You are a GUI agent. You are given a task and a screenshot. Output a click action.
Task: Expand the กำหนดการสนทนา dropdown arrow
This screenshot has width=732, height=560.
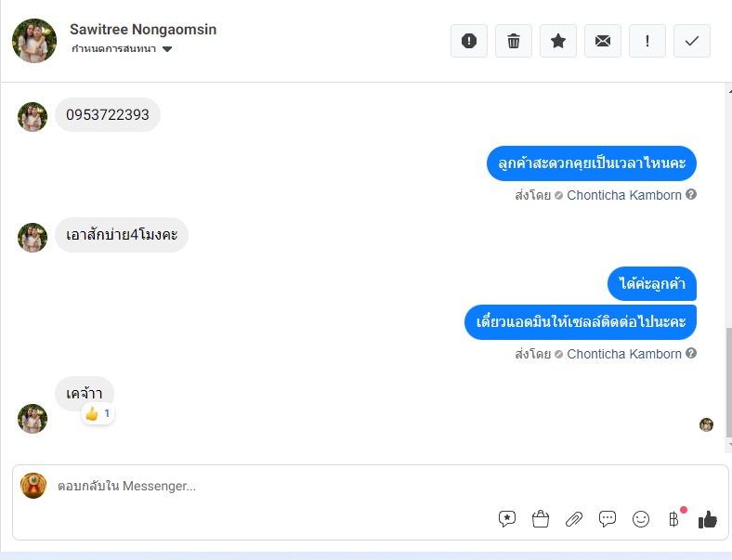pos(167,49)
